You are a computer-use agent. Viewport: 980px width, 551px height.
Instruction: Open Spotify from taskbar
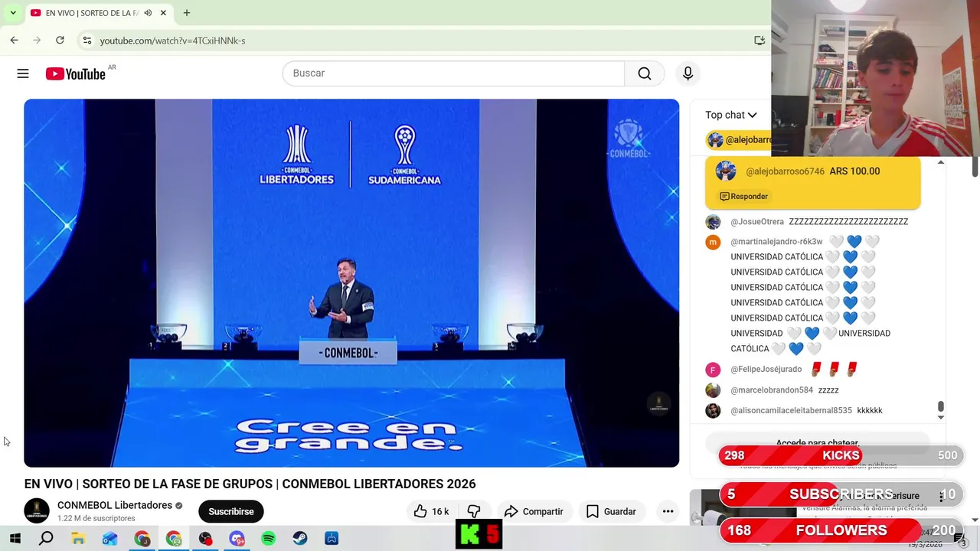(268, 539)
